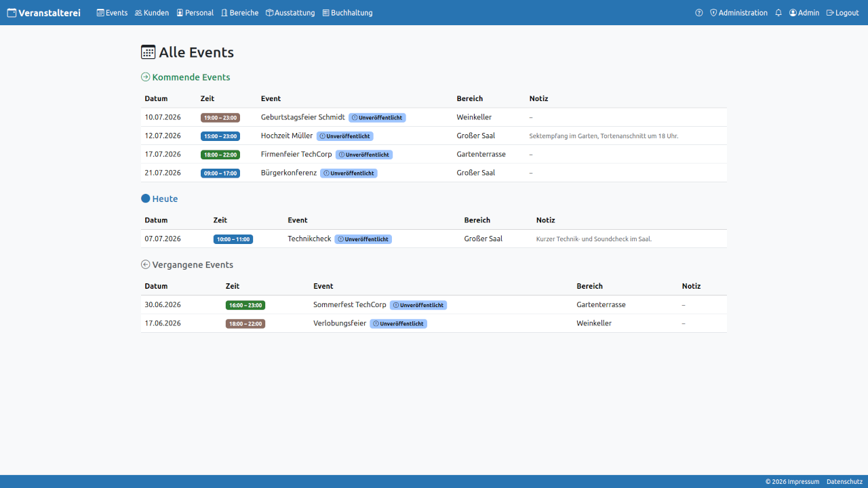This screenshot has height=488, width=868.
Task: Open Bürgerkonferenz event
Action: click(289, 173)
